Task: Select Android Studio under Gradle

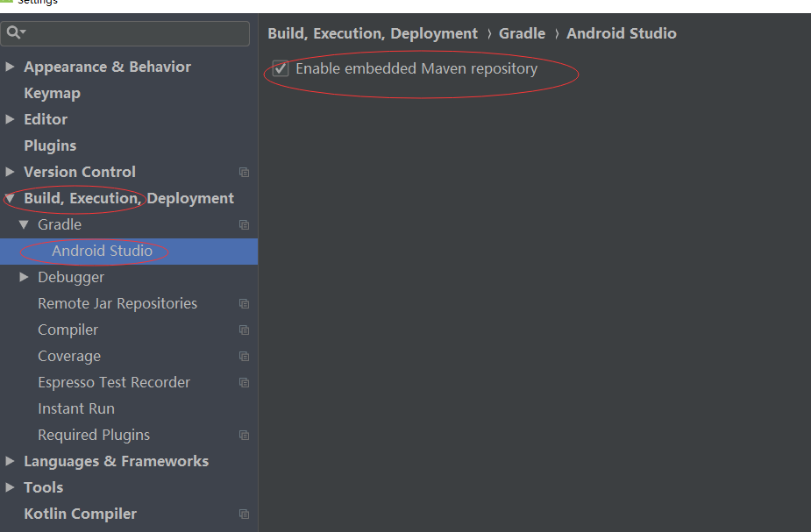Action: pyautogui.click(x=102, y=251)
